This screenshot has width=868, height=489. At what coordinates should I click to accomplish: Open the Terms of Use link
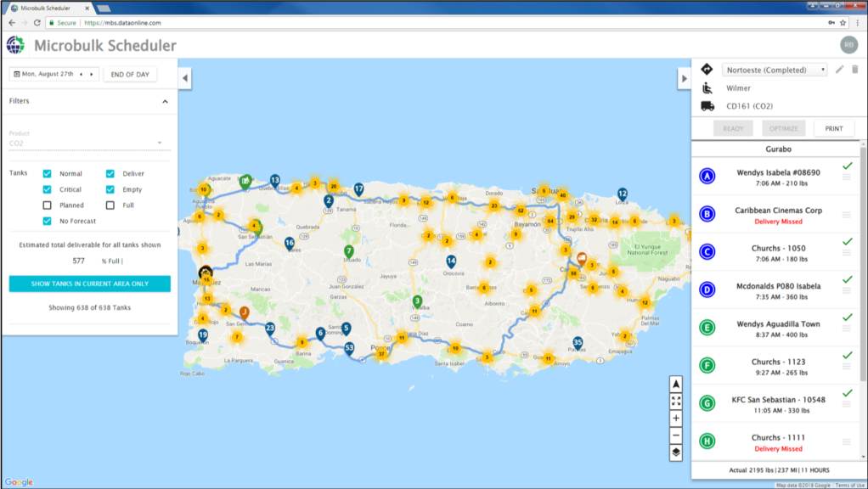(849, 485)
